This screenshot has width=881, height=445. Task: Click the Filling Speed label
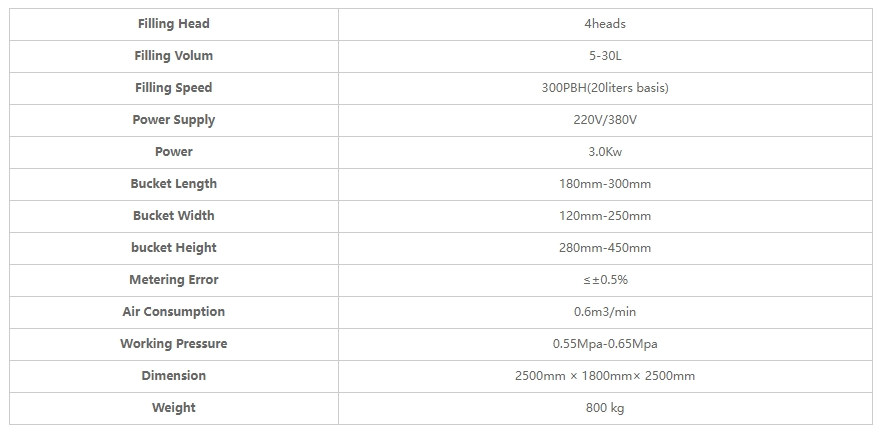coord(174,88)
